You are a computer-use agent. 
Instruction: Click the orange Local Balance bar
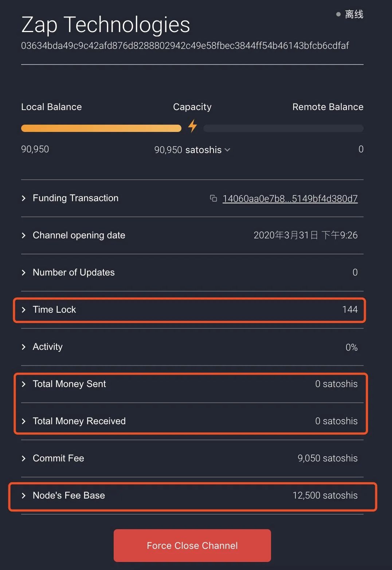tap(101, 128)
